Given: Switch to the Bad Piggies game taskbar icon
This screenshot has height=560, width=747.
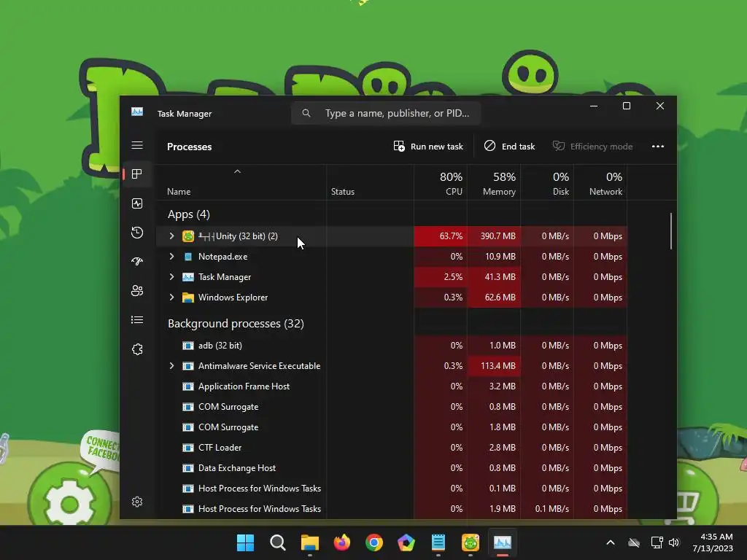Looking at the screenshot, I should (471, 542).
